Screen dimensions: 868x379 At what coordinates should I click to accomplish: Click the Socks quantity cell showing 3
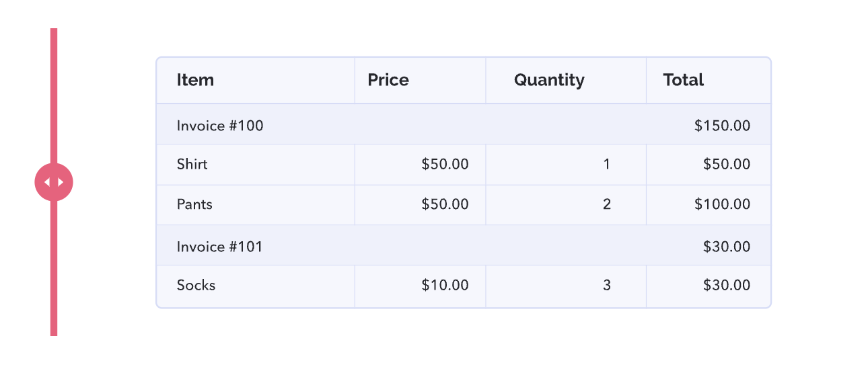(566, 286)
